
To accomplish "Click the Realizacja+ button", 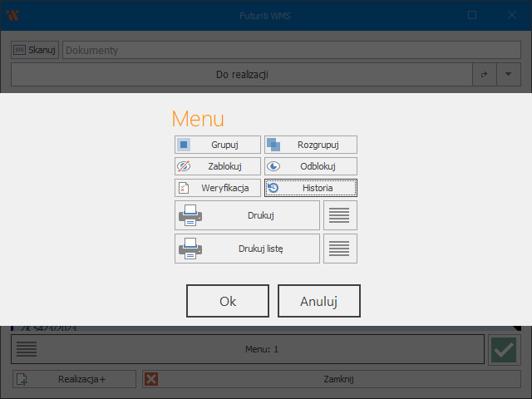I will point(74,379).
